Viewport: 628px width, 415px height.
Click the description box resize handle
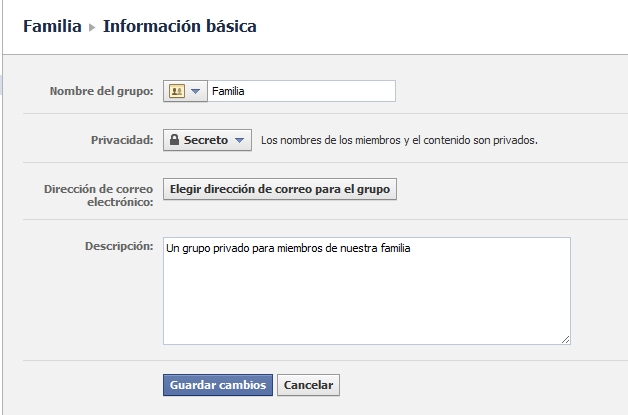566,340
